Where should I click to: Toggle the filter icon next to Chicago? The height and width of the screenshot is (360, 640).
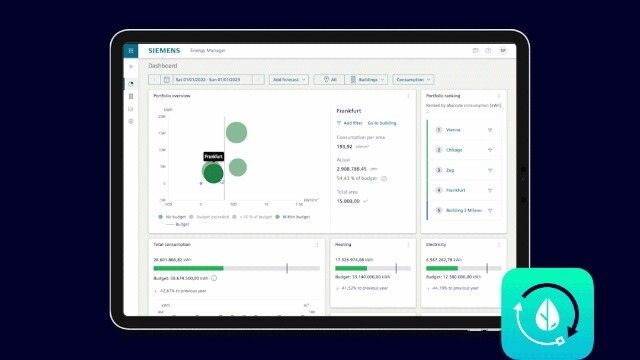[490, 150]
